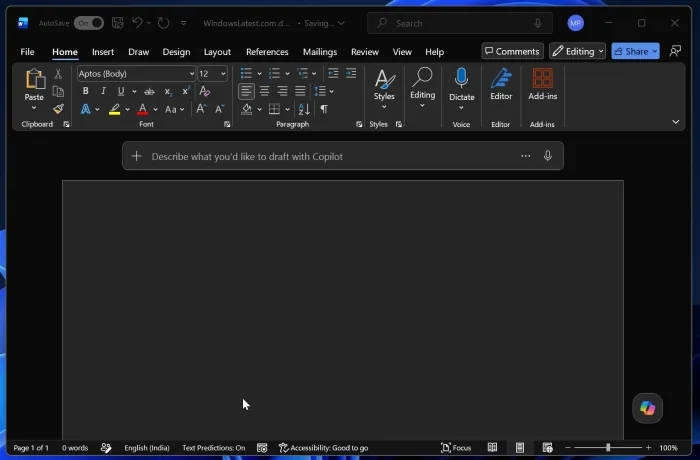Click the Save icon in title bar
The height and width of the screenshot is (460, 700).
pyautogui.click(x=117, y=23)
